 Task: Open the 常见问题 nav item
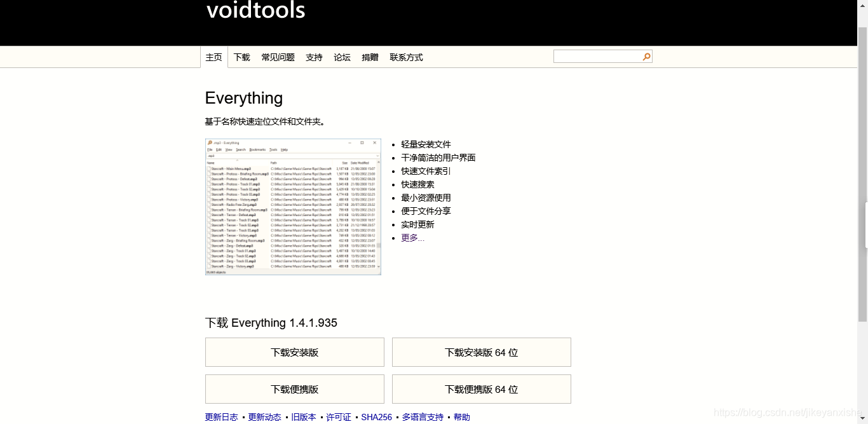(x=278, y=57)
